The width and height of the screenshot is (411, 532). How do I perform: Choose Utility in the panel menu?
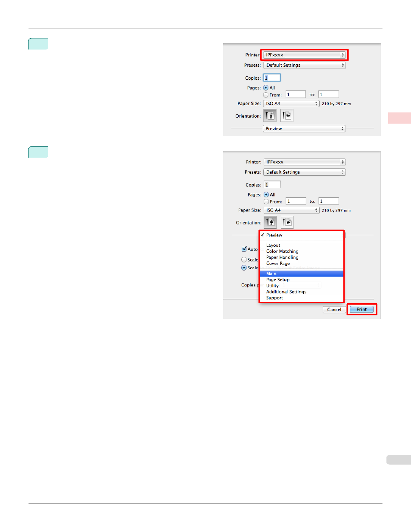(x=302, y=286)
